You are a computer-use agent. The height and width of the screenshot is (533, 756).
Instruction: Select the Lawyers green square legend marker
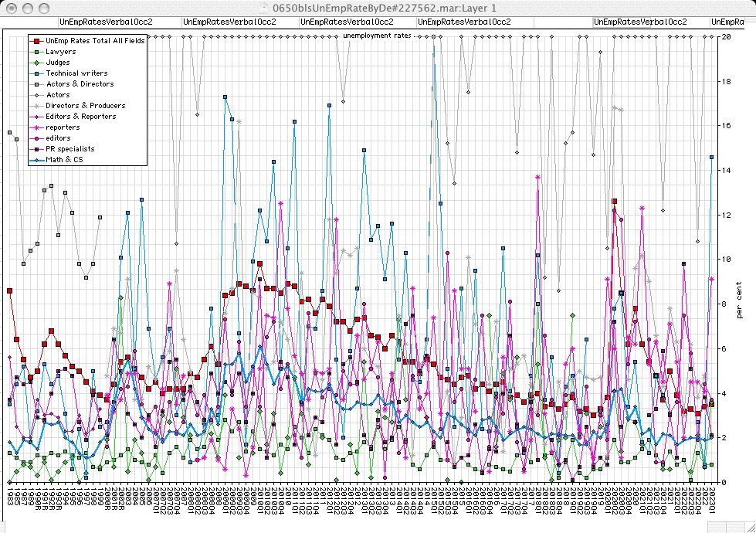(x=36, y=51)
